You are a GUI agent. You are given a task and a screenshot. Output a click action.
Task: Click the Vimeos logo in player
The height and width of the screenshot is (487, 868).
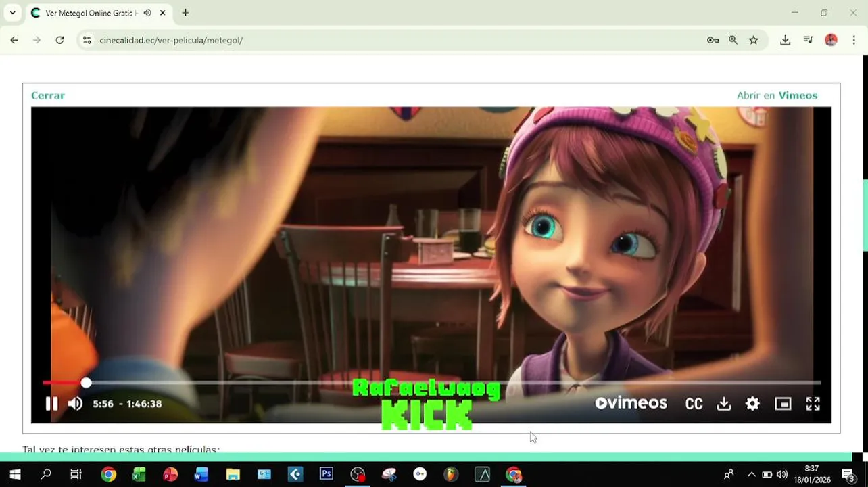pos(631,403)
